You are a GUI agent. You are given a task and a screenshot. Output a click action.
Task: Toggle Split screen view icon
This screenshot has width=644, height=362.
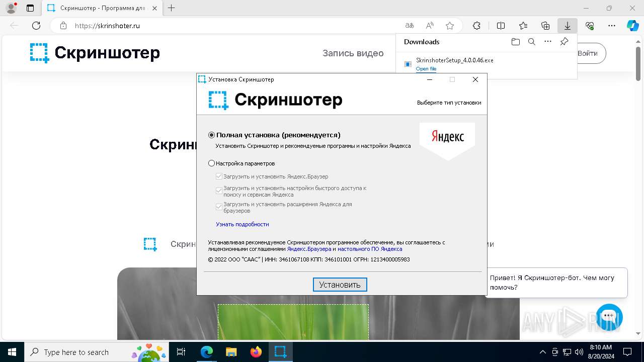point(501,26)
